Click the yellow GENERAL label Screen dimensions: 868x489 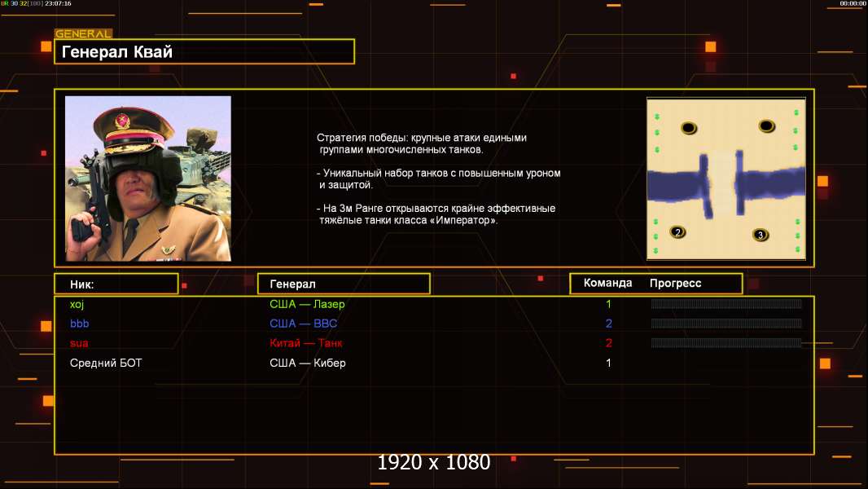point(84,33)
